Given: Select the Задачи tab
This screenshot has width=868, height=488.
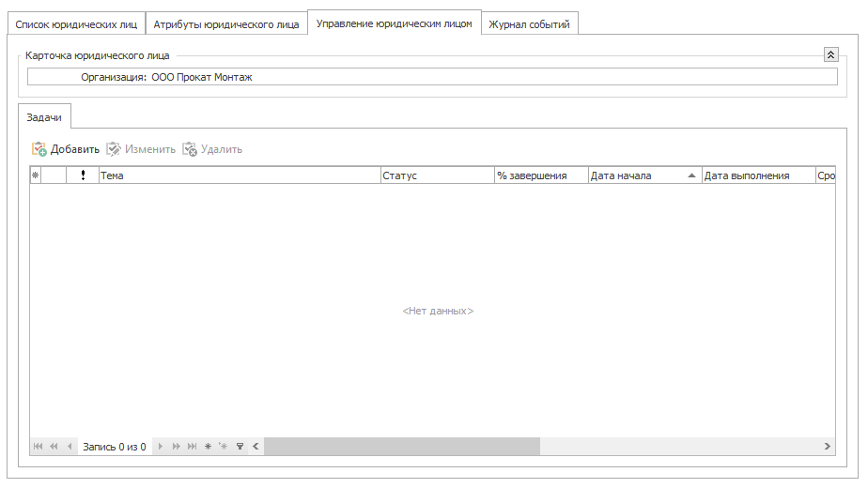Looking at the screenshot, I should (x=44, y=116).
